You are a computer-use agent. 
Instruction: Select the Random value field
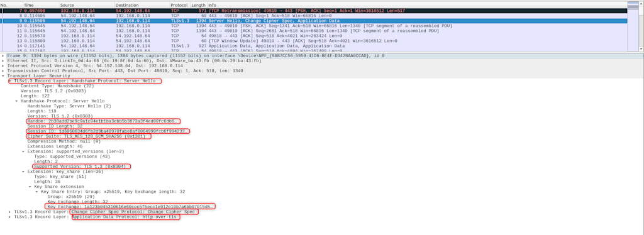103,121
